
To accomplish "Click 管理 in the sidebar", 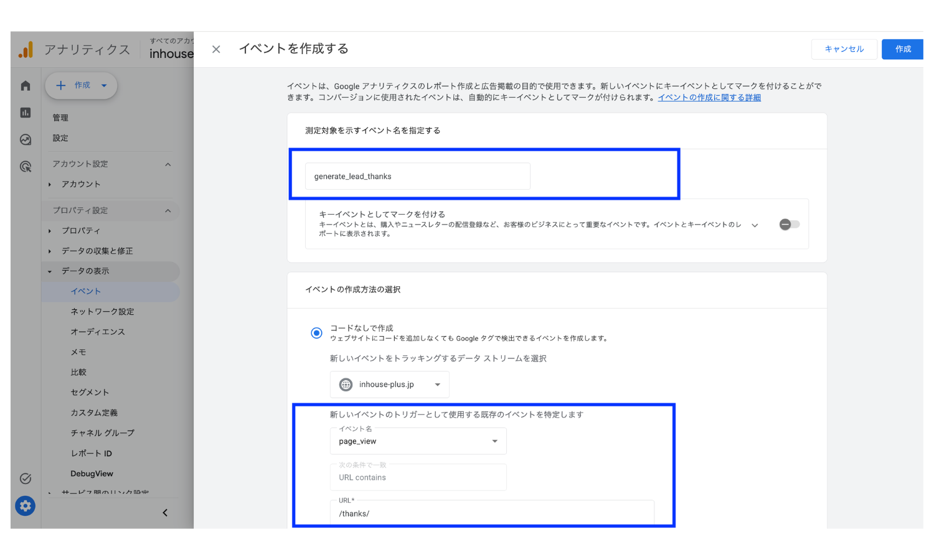I will point(60,118).
